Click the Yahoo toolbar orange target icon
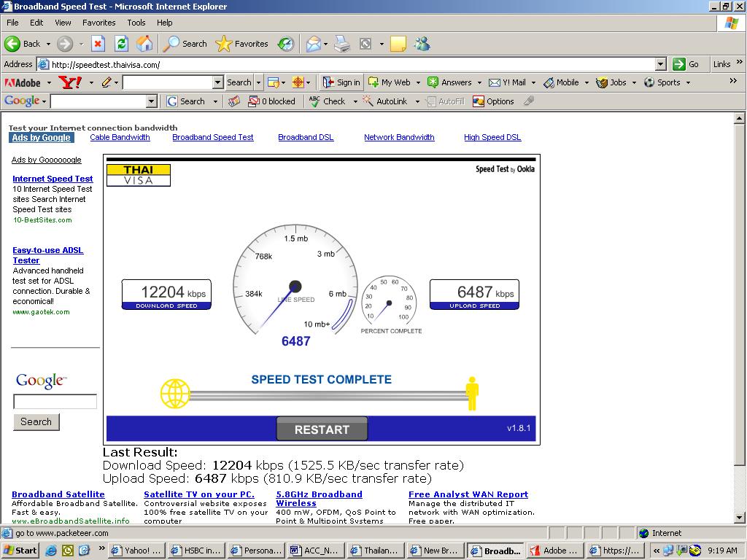747x560 pixels. click(298, 82)
